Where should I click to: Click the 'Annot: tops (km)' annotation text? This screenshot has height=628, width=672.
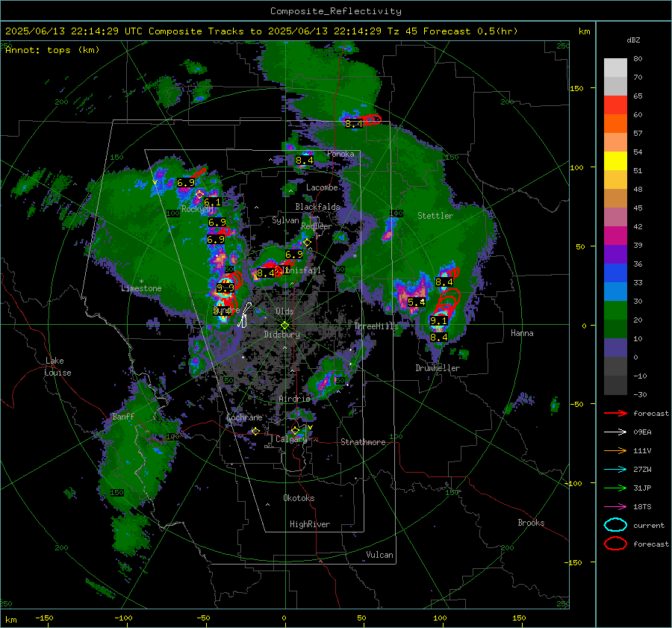pos(52,50)
